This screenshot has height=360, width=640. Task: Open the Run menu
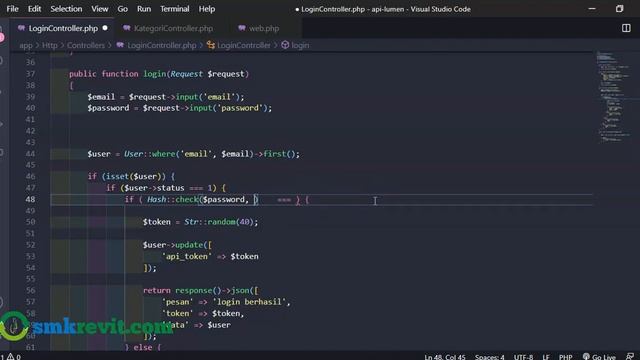click(x=144, y=9)
